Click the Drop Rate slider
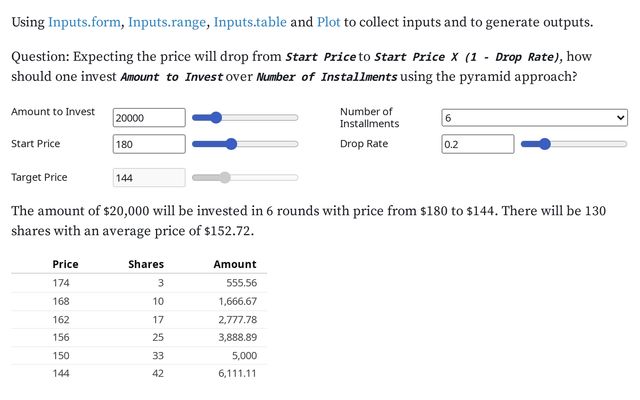640x400 pixels. (573, 144)
